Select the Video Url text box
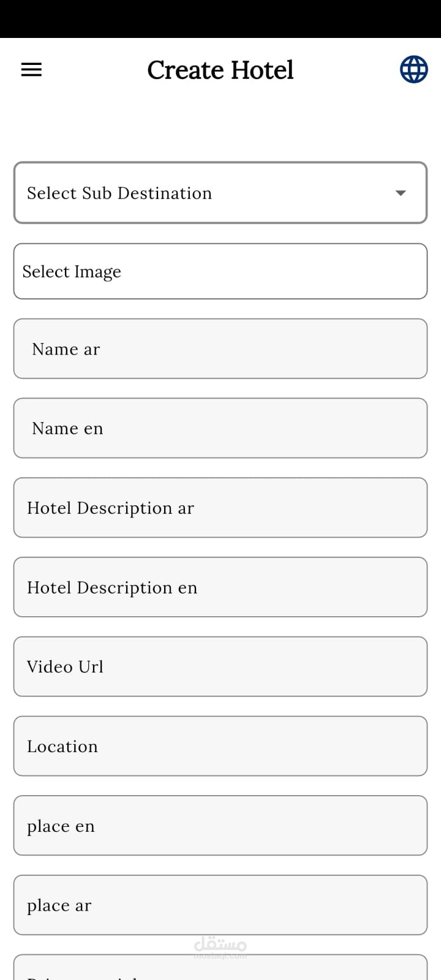Viewport: 441px width, 980px height. point(221,666)
